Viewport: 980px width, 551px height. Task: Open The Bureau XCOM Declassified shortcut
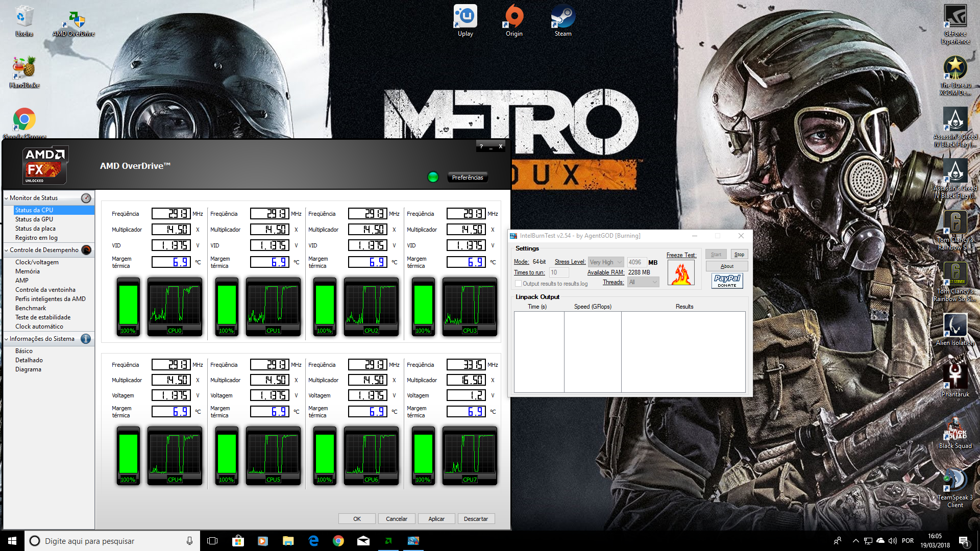[955, 76]
